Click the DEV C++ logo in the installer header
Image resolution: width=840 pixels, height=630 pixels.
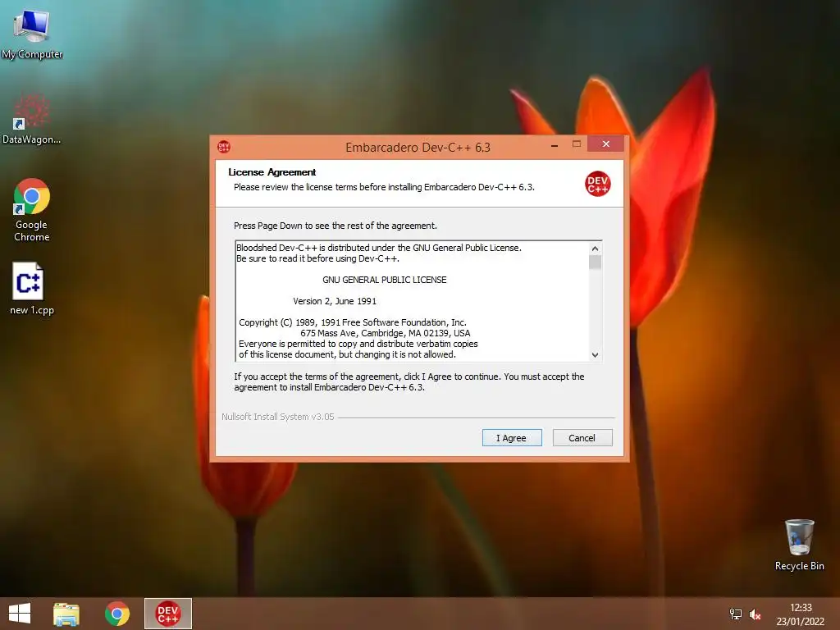pyautogui.click(x=597, y=184)
